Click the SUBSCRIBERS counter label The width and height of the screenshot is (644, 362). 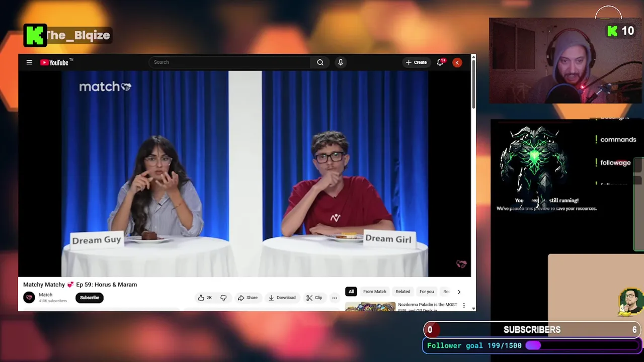click(x=532, y=330)
